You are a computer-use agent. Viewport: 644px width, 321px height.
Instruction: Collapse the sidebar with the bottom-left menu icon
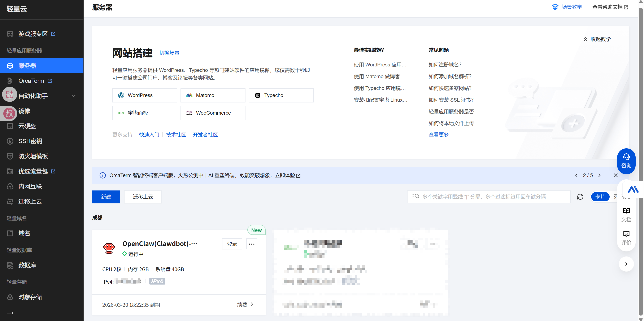pos(10,313)
